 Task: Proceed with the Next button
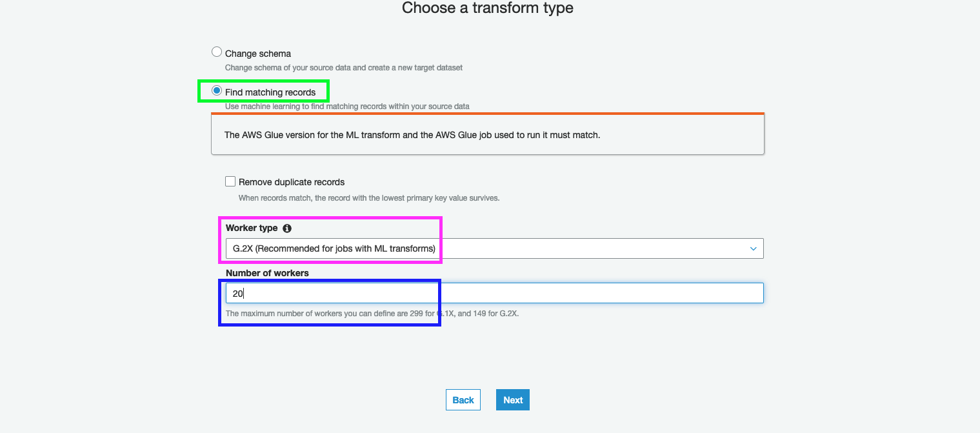[x=513, y=400]
